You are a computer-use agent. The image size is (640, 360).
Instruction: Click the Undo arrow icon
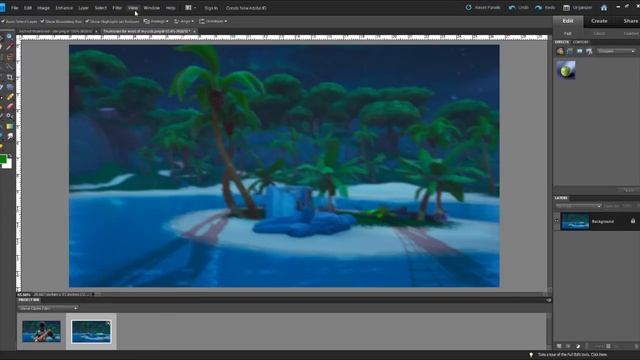pos(512,7)
